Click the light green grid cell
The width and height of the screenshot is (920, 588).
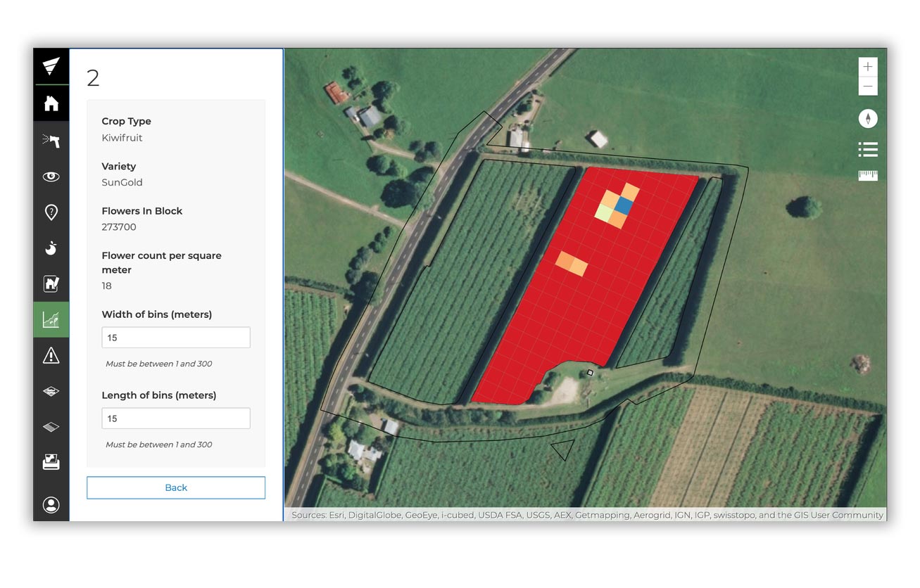[x=605, y=212]
